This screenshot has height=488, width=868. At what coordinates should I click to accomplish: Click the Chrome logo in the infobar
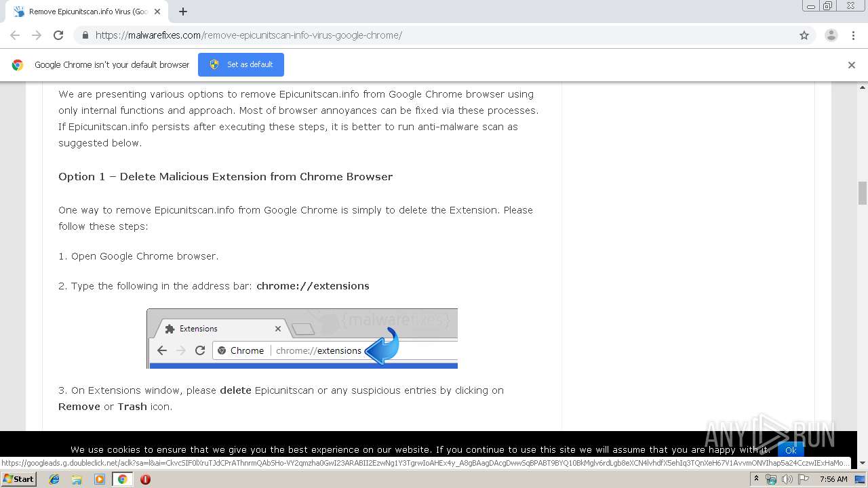(18, 65)
